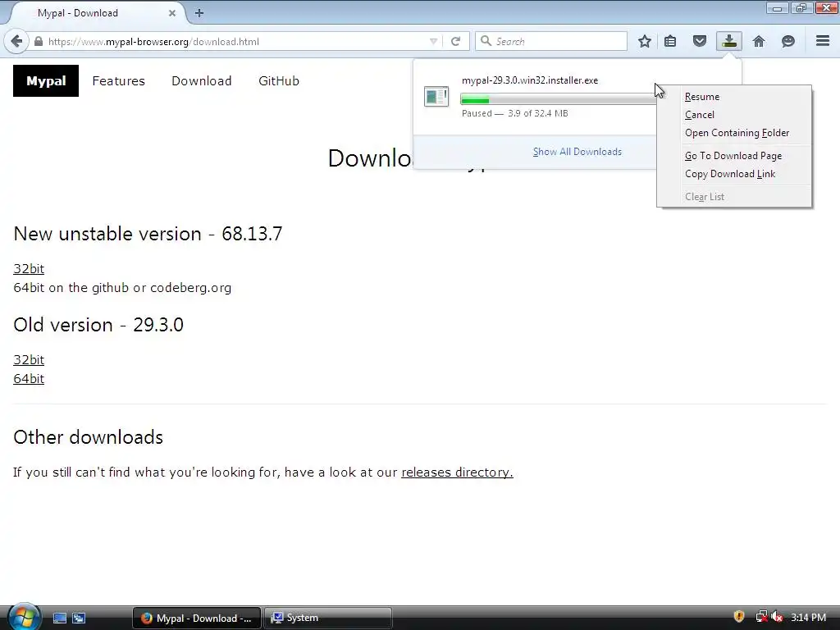The height and width of the screenshot is (630, 840).
Task: Switch to Mypal - Download taskbar button
Action: (196, 619)
